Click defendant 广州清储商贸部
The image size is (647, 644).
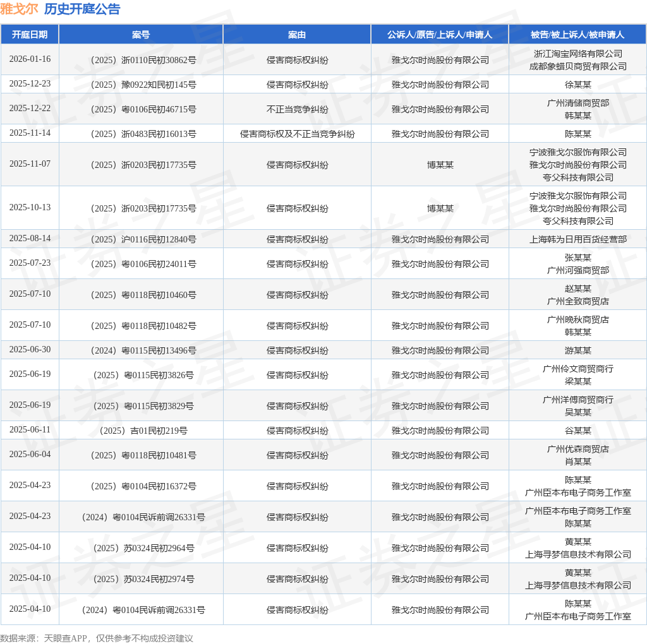pos(577,103)
